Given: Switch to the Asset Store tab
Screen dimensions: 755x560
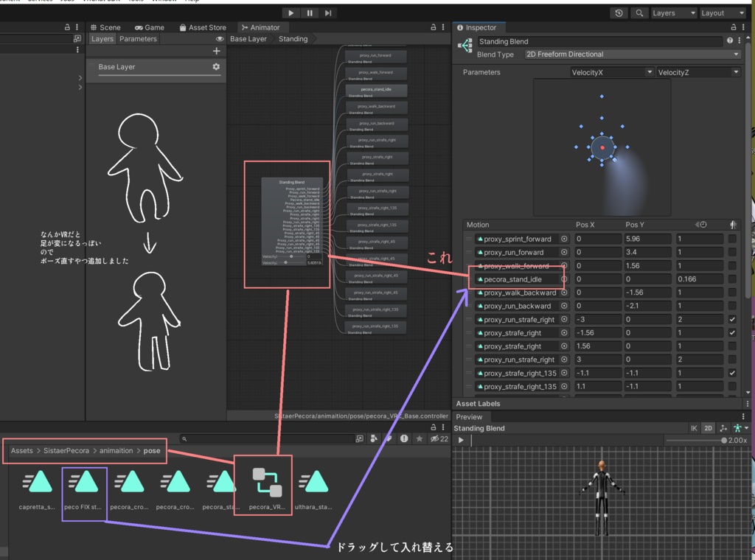Looking at the screenshot, I should [203, 27].
